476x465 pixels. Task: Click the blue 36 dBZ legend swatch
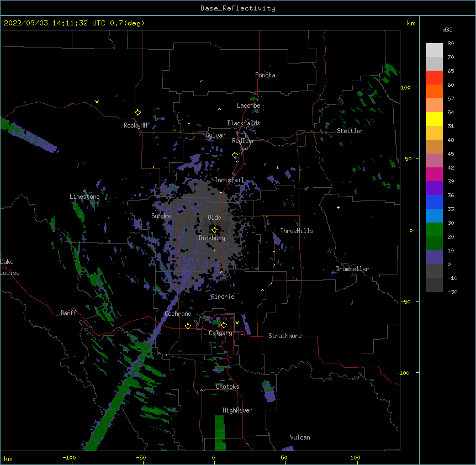coord(434,202)
